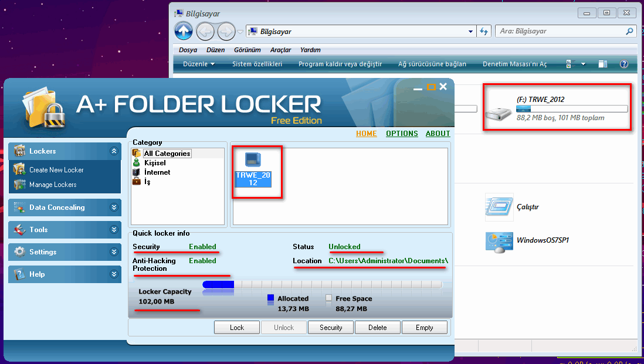Minimize the A+ Folder Locker window
Viewport: 644px width, 364px height.
tap(418, 88)
